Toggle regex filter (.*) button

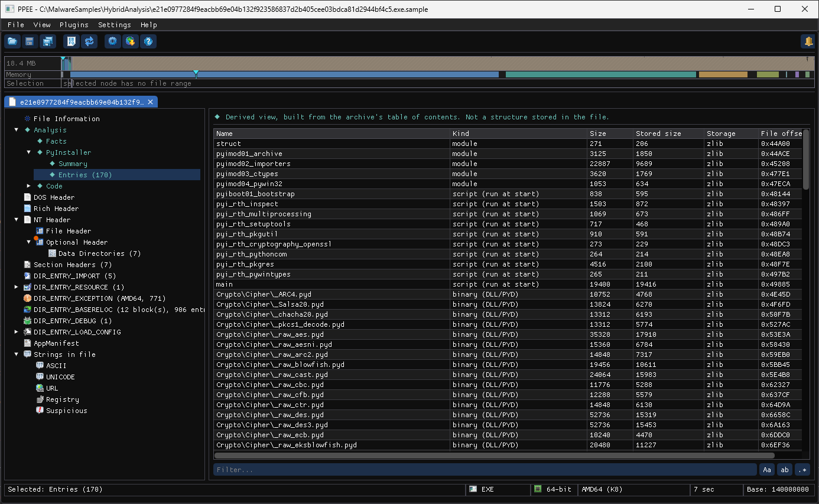click(x=802, y=470)
